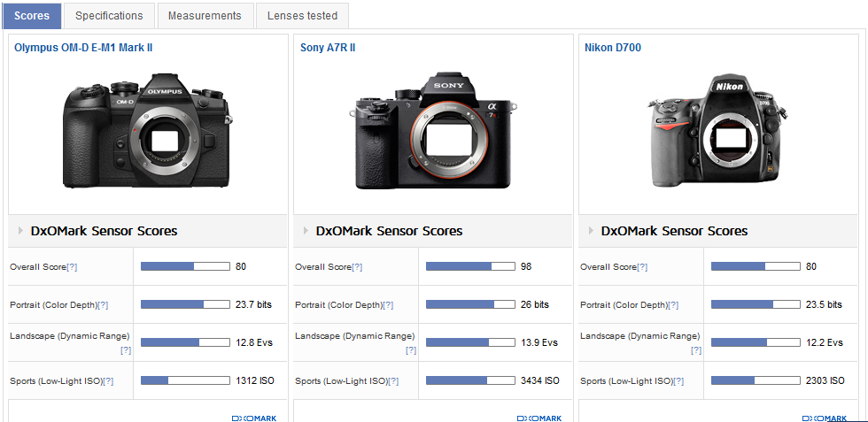Click the DxOMark logo under Sony scores

[539, 418]
